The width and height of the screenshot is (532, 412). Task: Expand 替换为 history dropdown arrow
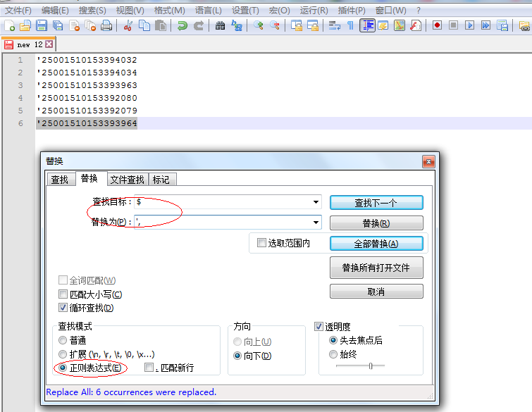coord(316,223)
